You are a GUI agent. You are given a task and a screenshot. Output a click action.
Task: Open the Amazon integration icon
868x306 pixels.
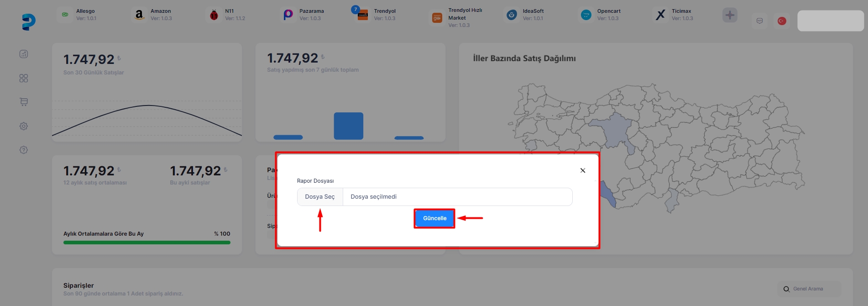coord(139,15)
